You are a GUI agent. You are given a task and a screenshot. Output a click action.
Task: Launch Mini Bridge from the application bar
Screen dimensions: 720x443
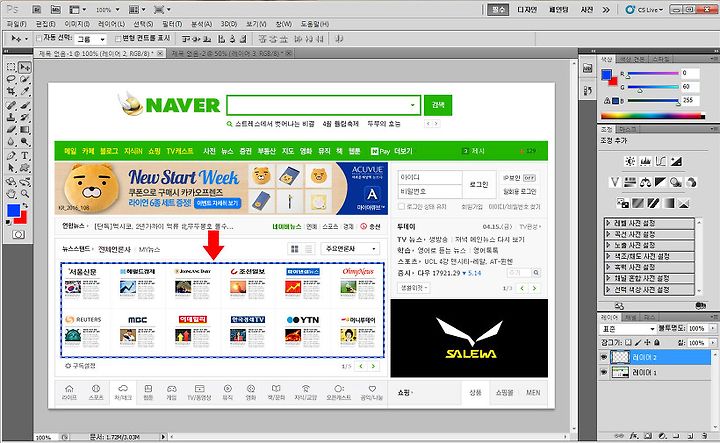pyautogui.click(x=56, y=9)
